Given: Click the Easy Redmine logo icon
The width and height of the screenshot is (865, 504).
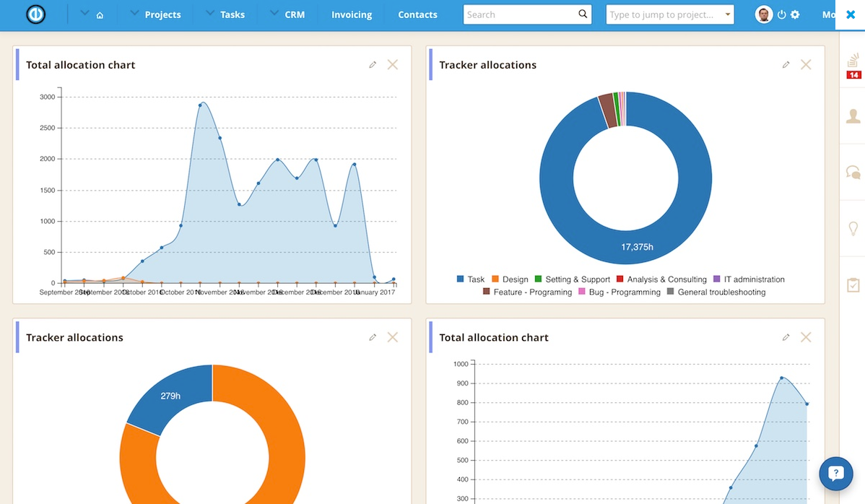Looking at the screenshot, I should (x=36, y=14).
